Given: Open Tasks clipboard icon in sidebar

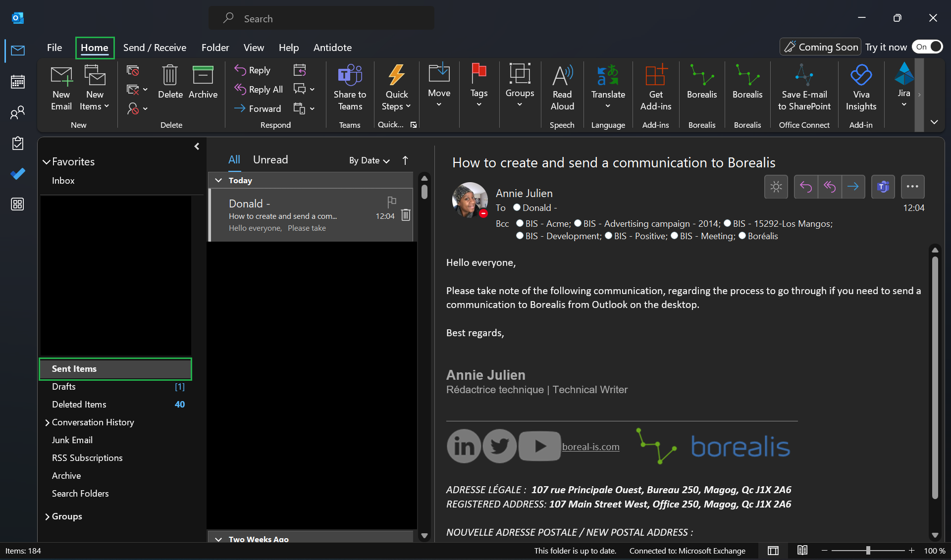Looking at the screenshot, I should (x=18, y=143).
